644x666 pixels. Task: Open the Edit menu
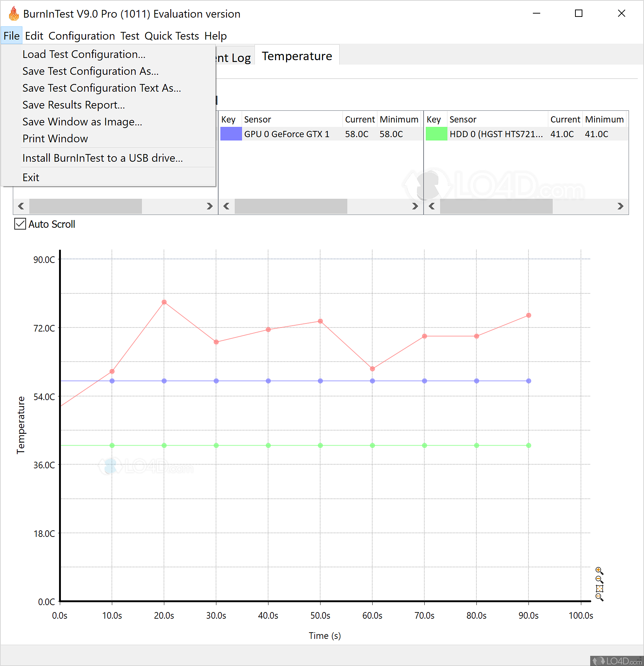click(x=34, y=36)
